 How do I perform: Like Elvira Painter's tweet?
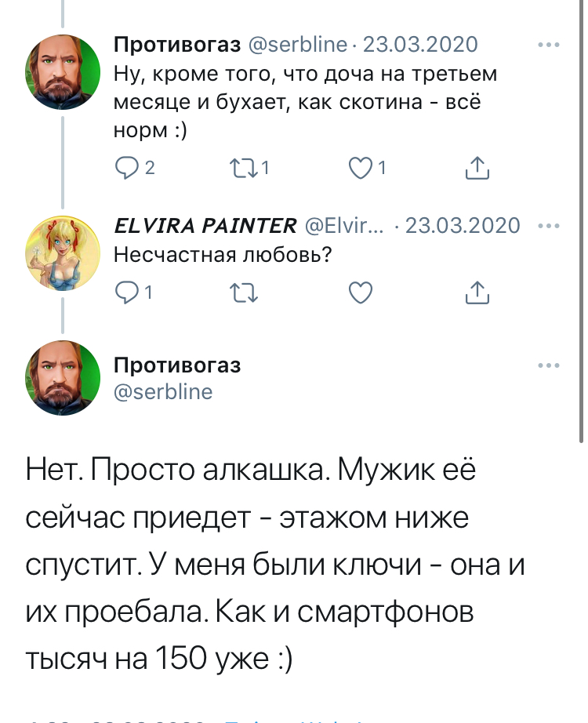click(x=358, y=293)
